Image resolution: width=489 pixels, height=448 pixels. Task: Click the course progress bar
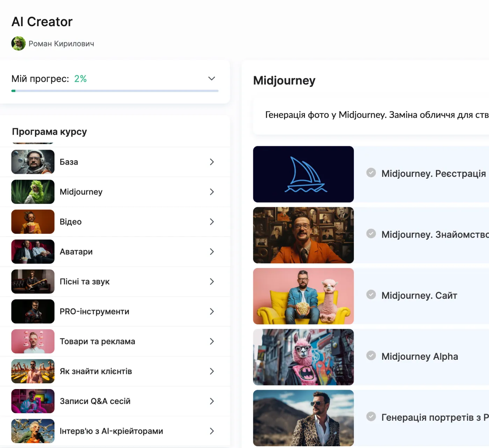tap(115, 91)
